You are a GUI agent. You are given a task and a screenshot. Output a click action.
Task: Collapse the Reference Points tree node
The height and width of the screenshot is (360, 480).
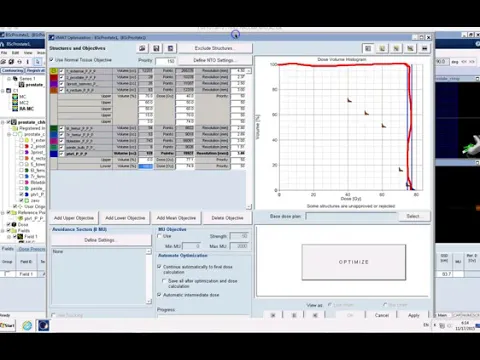(x=3, y=212)
